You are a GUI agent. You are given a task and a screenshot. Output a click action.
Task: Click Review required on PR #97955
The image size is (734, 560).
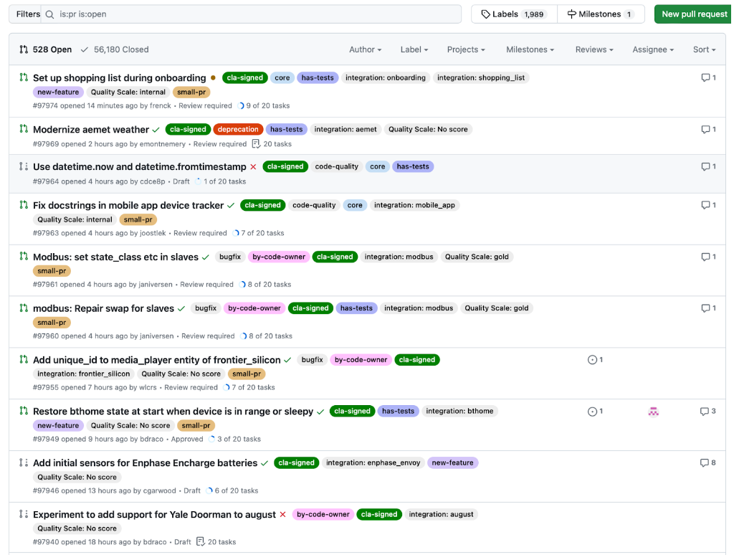pos(191,388)
